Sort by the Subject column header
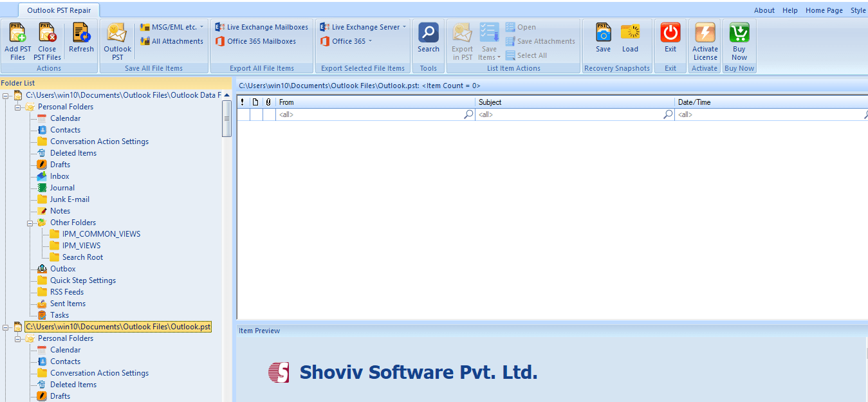This screenshot has width=868, height=402. coord(575,102)
